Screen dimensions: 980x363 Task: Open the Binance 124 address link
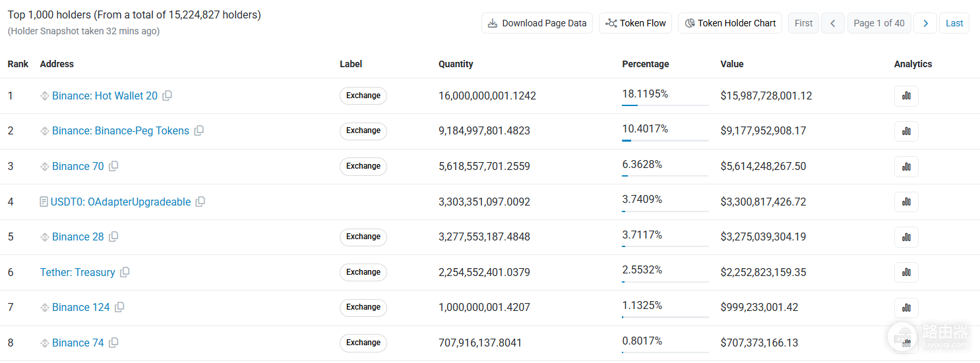[x=81, y=307]
